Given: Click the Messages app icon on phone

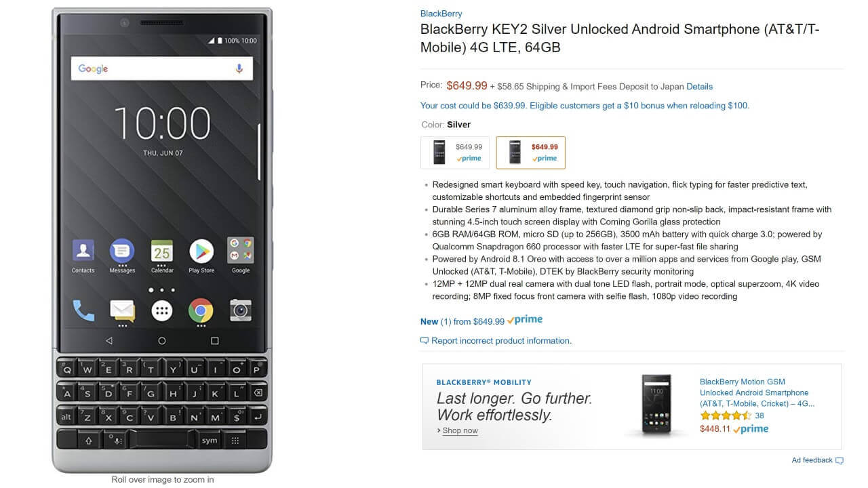Looking at the screenshot, I should point(122,251).
